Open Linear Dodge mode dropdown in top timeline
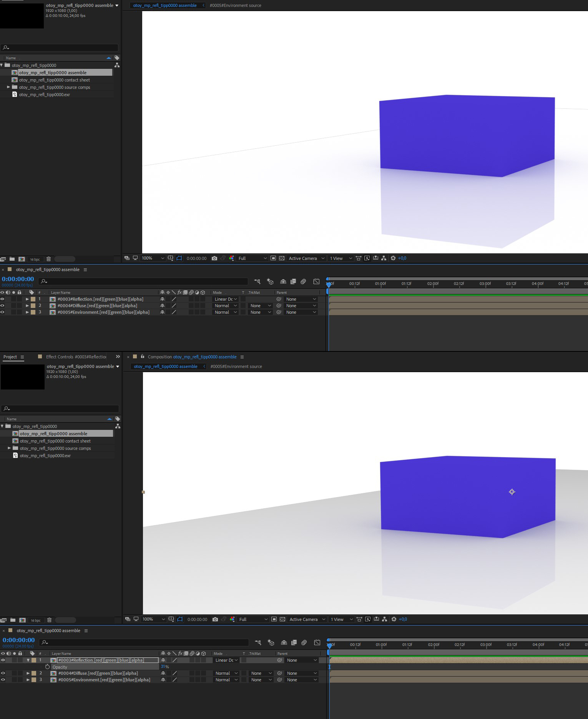This screenshot has height=719, width=588. pos(226,299)
